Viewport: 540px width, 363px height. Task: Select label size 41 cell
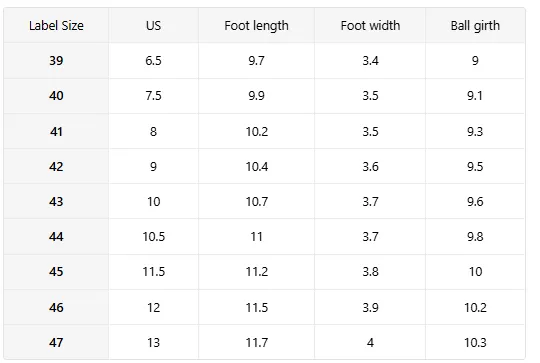point(56,131)
